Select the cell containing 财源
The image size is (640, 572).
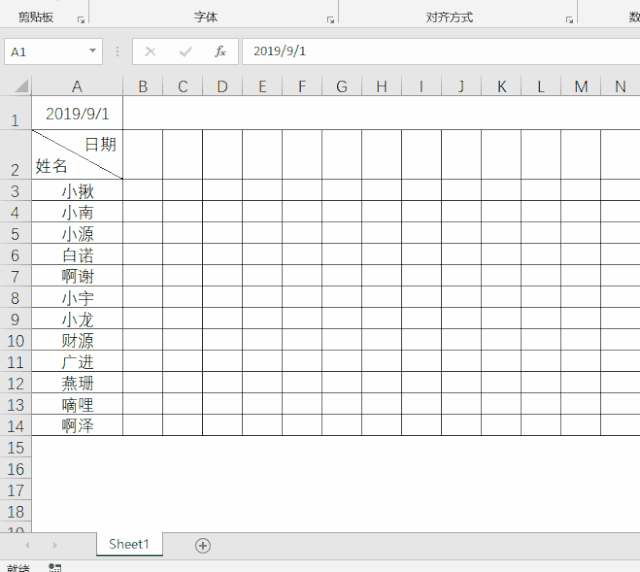[x=77, y=340]
